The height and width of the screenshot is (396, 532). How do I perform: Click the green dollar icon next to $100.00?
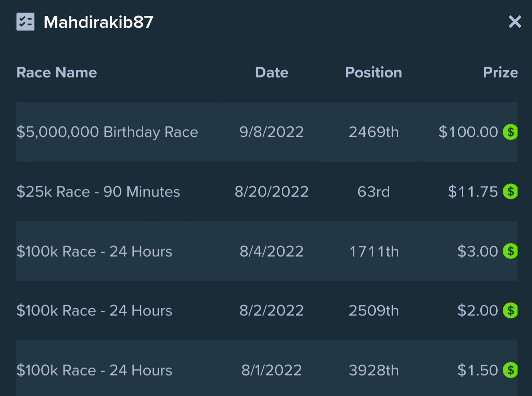pyautogui.click(x=510, y=132)
